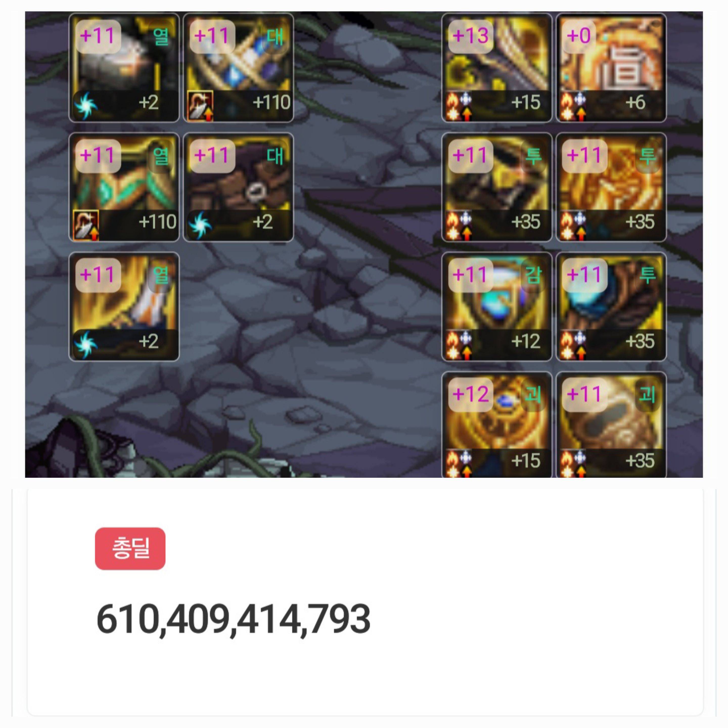Open the +11 green-trimmed belt item
This screenshot has height=728, width=728.
click(x=124, y=187)
